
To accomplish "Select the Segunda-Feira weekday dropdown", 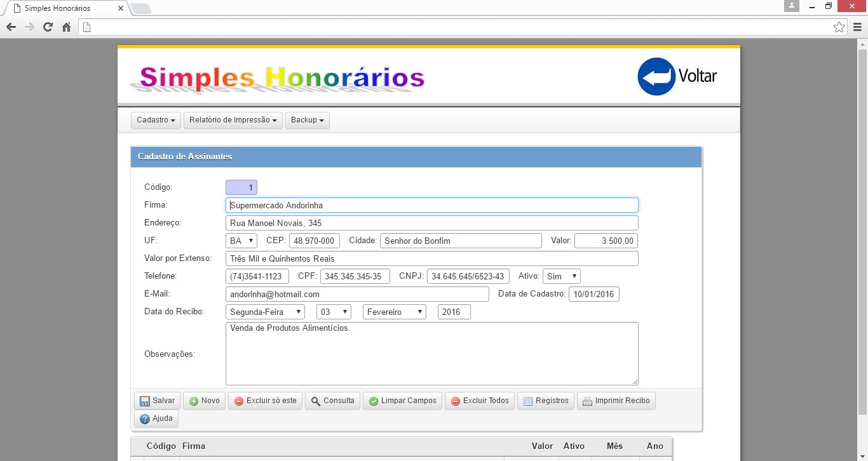I will point(265,312).
